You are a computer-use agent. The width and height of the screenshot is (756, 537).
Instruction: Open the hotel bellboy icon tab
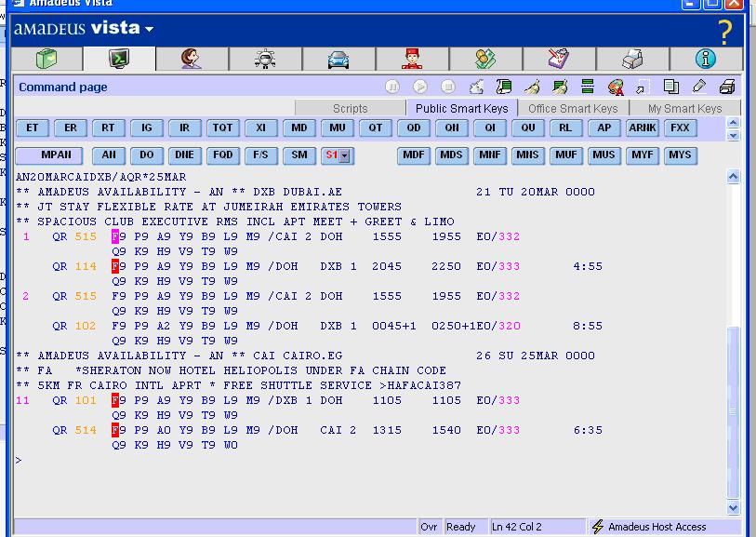[x=412, y=59]
